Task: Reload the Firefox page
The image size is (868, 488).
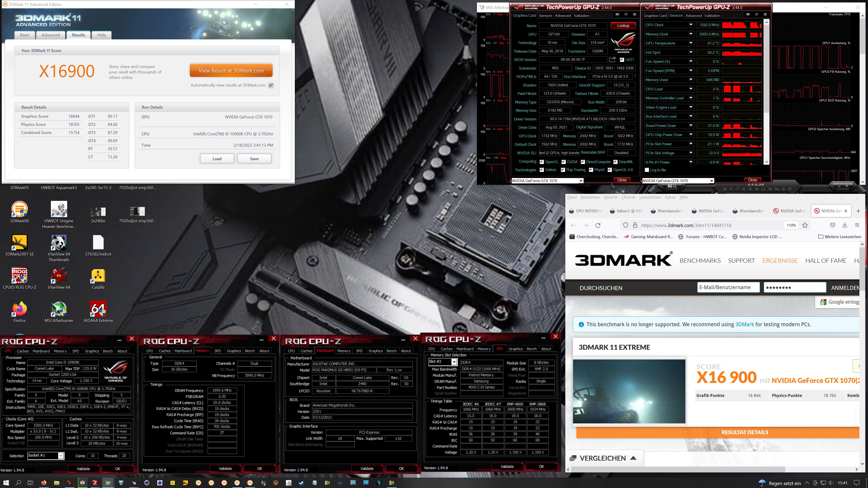Action: [x=598, y=225]
